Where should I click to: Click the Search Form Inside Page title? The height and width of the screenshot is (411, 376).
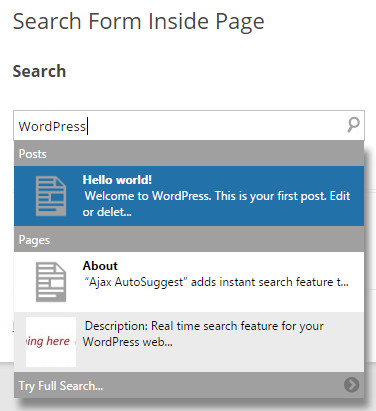click(138, 22)
